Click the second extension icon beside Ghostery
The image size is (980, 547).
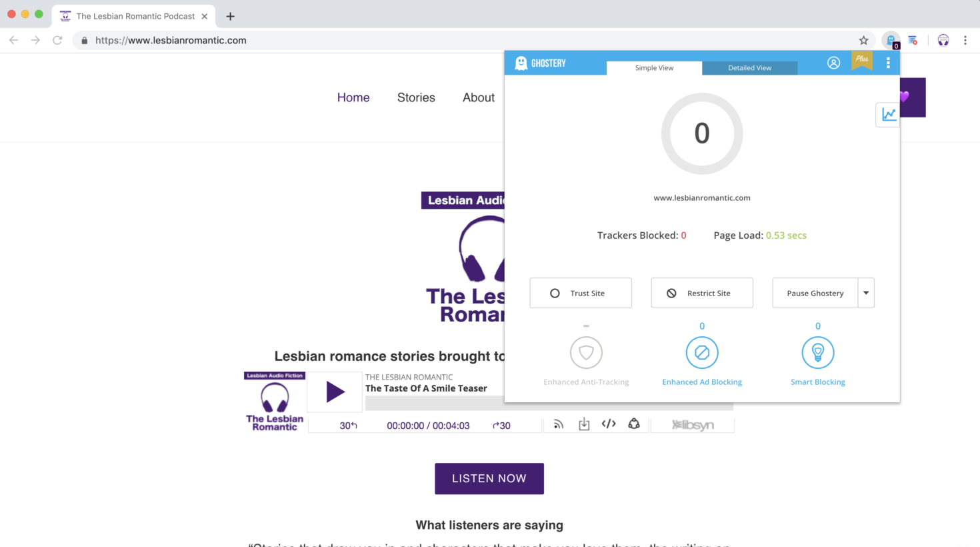(913, 41)
